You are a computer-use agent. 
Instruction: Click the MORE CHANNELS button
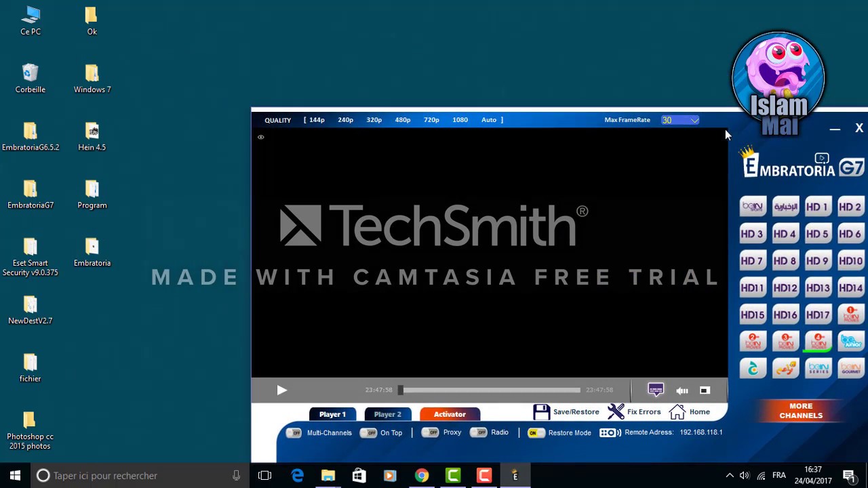(x=801, y=411)
